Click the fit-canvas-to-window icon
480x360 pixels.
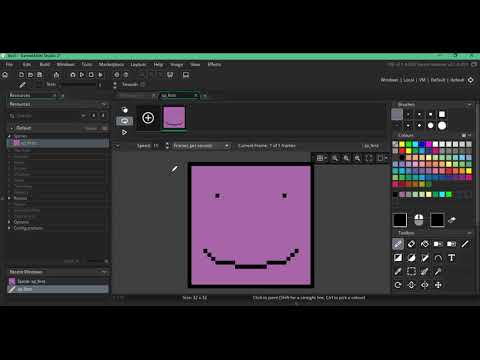[369, 158]
